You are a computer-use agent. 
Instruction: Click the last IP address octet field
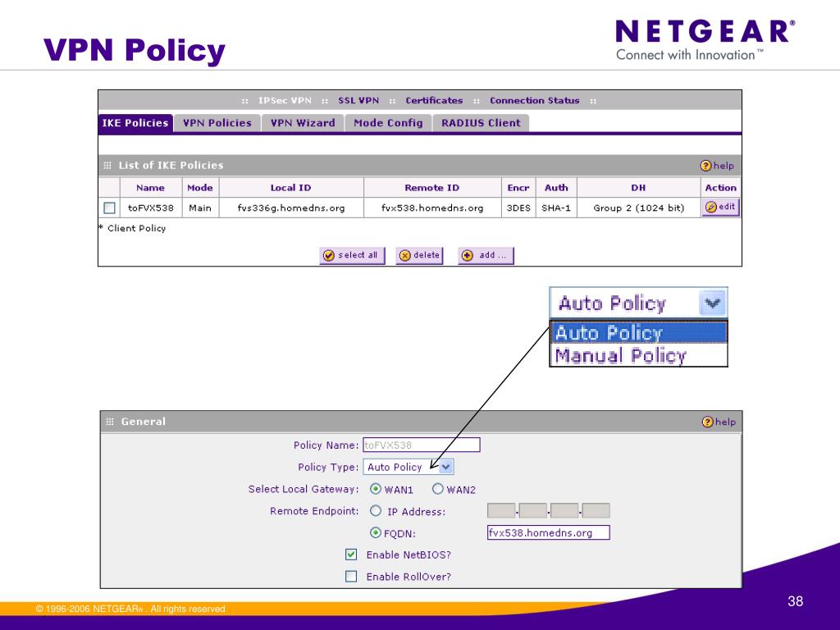coord(596,510)
